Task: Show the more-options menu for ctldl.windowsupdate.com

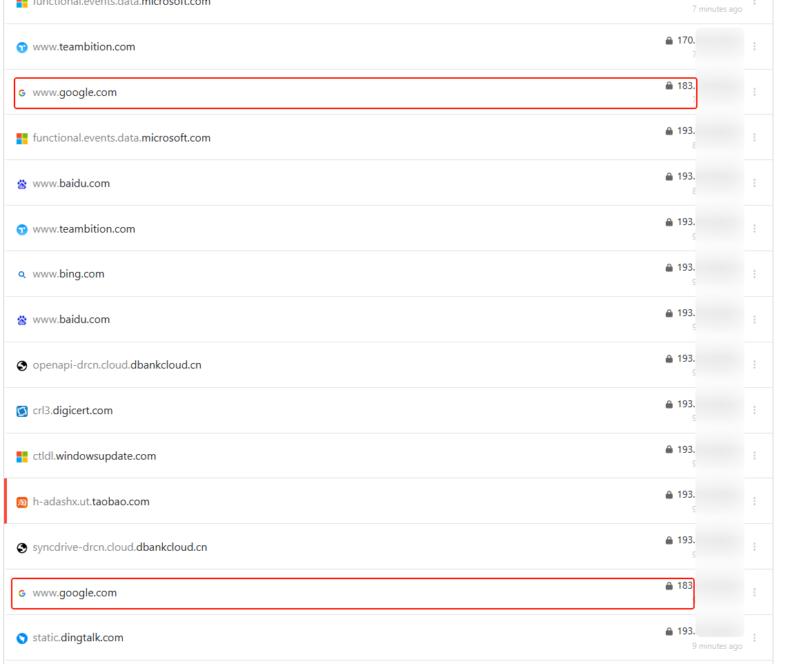Action: [x=755, y=456]
